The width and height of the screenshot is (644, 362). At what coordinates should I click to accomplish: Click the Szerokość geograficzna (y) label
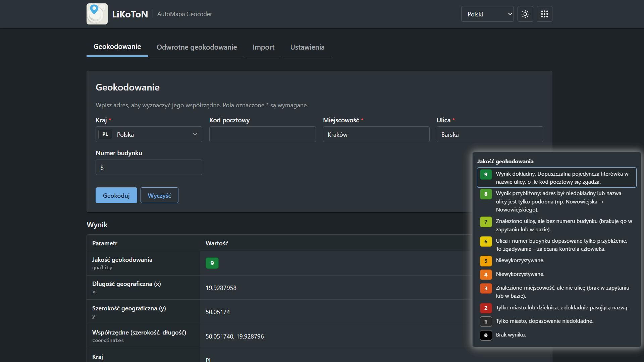[129, 308]
